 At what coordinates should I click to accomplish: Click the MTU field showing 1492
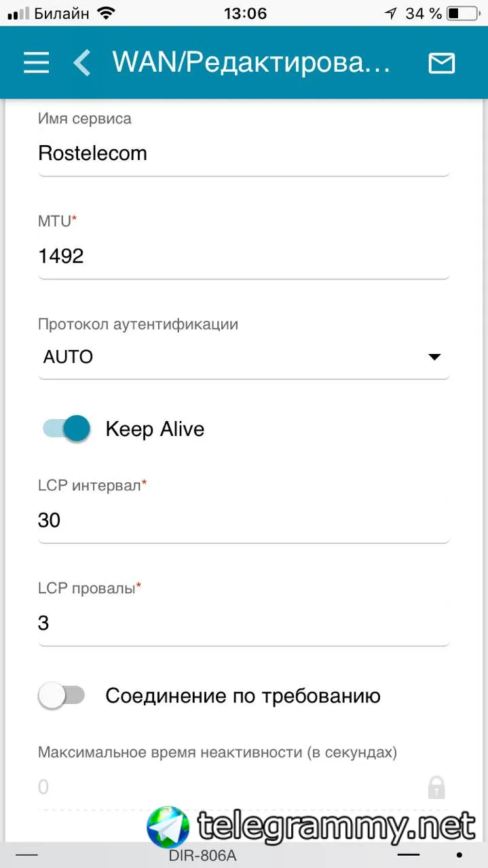tap(243, 256)
